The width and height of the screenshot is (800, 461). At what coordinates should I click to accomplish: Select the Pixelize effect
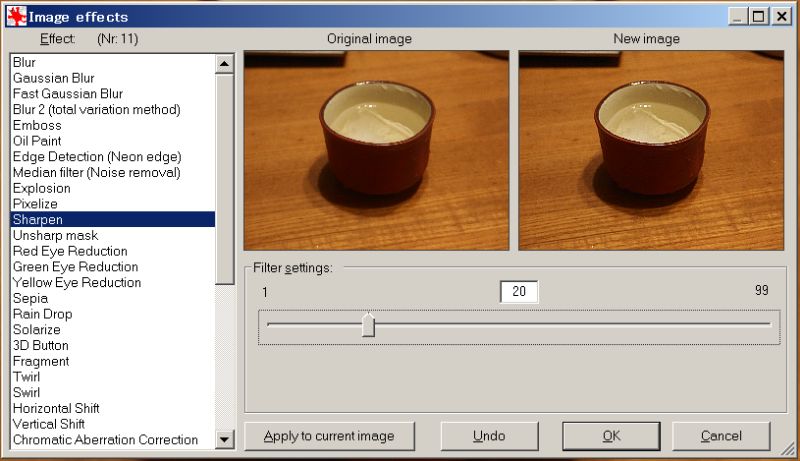coord(36,204)
